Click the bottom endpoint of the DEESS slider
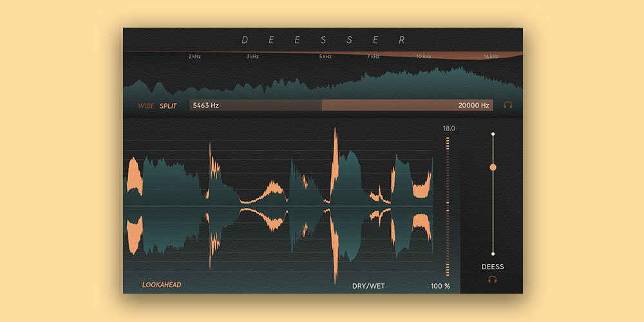The image size is (644, 322). (493, 254)
